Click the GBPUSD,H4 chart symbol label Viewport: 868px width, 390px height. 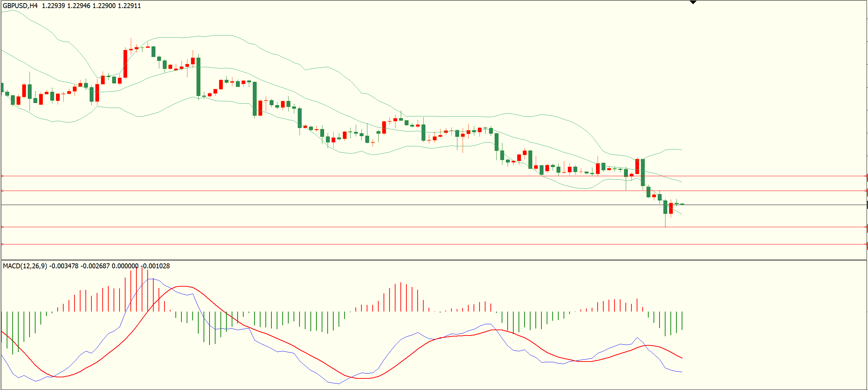[x=20, y=6]
